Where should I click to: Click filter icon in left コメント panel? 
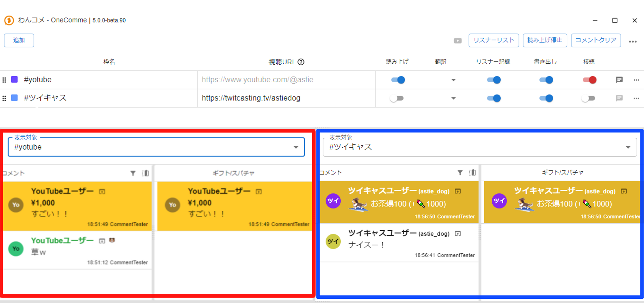coord(133,173)
